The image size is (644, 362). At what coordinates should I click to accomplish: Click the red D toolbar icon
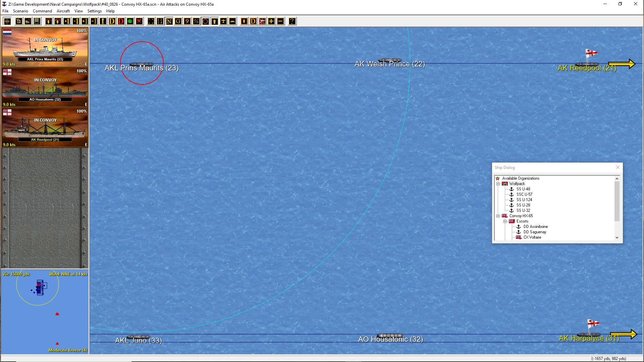121,21
